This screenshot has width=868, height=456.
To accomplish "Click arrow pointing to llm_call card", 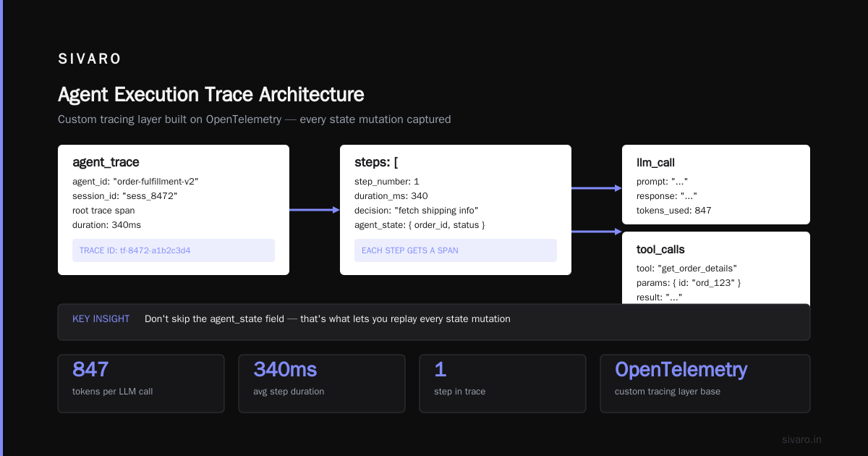I will pyautogui.click(x=597, y=188).
